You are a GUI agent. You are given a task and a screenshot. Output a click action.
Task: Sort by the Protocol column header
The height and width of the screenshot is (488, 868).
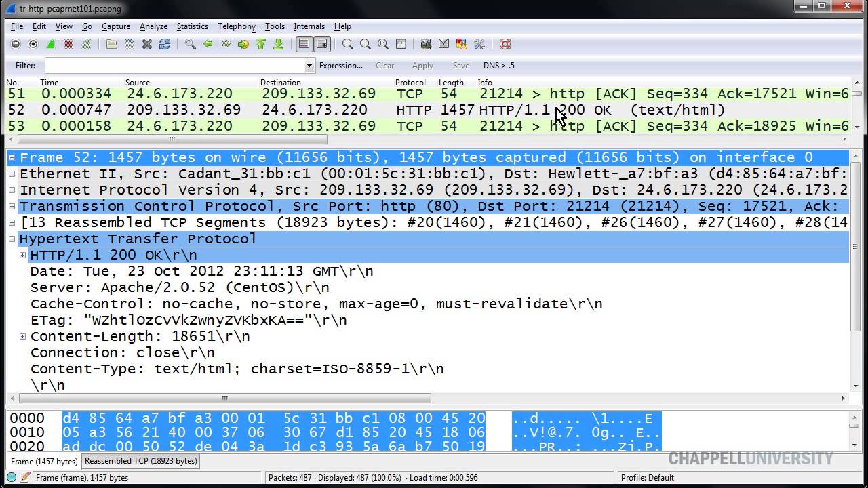click(x=410, y=83)
